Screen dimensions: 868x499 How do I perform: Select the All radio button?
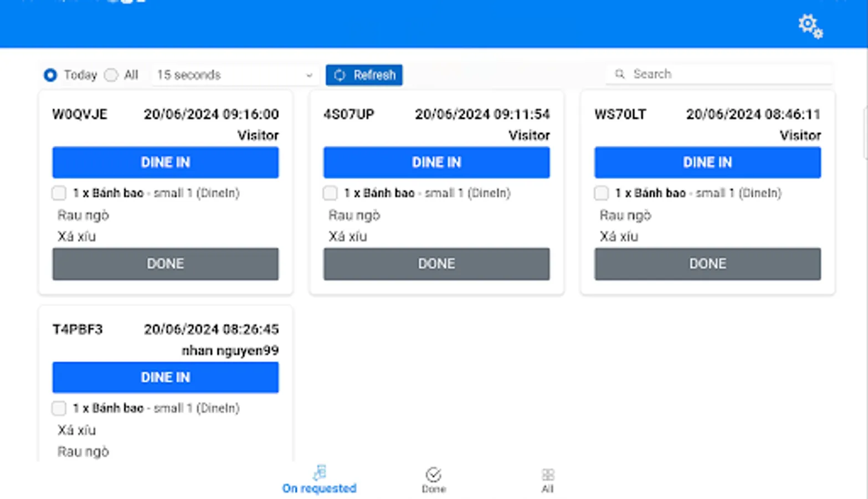coord(110,75)
